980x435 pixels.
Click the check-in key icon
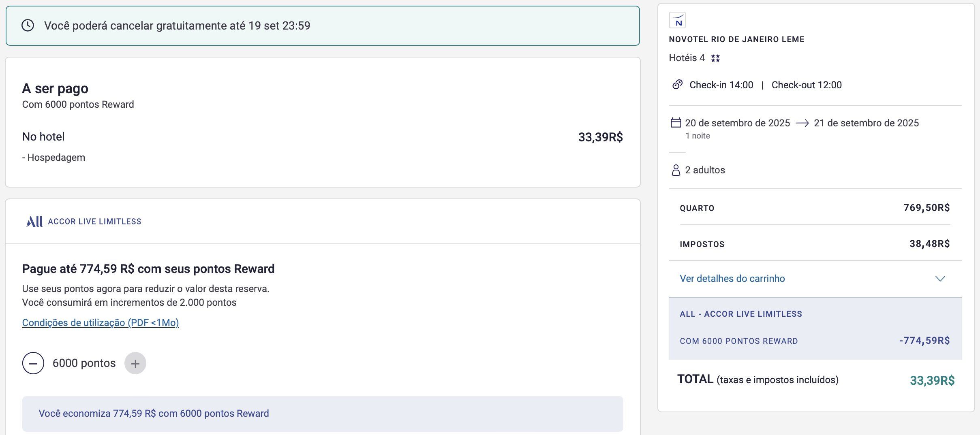point(677,85)
